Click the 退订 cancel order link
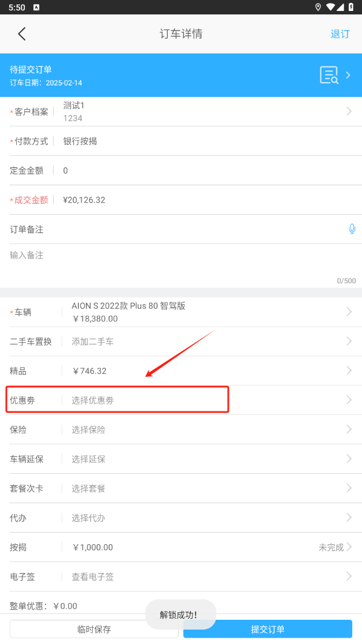The width and height of the screenshot is (362, 644). tap(340, 33)
